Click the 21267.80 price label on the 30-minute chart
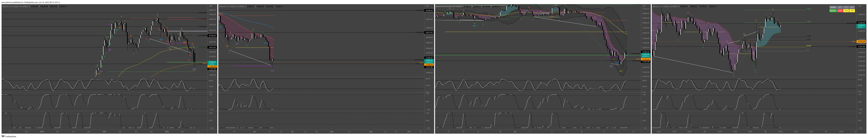This screenshot has width=868, height=139. click(x=861, y=47)
